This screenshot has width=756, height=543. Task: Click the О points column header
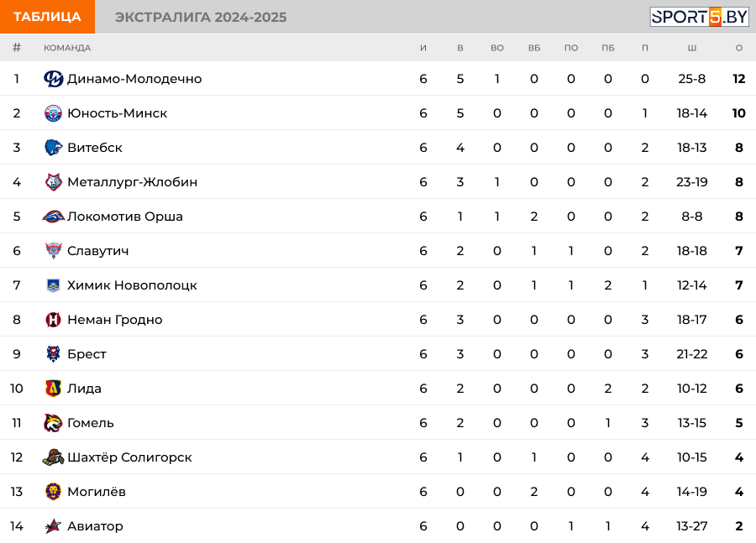[x=739, y=48]
